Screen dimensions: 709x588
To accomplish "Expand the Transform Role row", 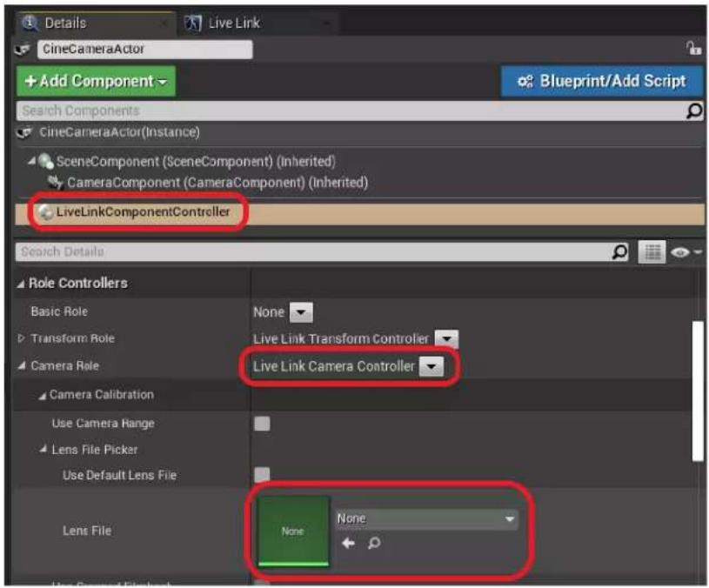I will (x=21, y=338).
